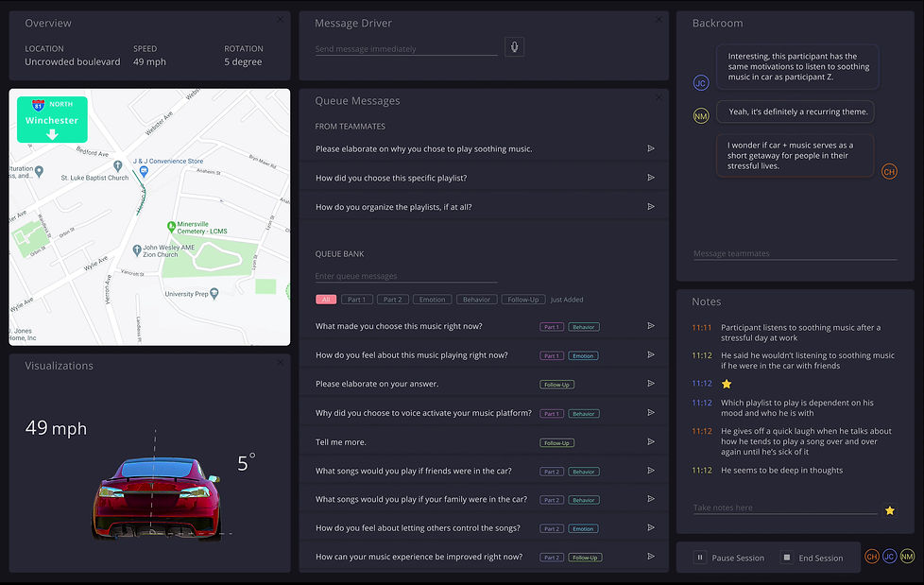
Task: Click the CH avatar in Backroom chat
Action: click(889, 172)
